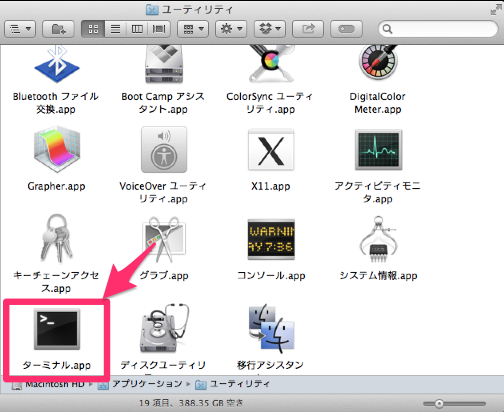
Task: Select the グラブ.app file name label
Action: (x=164, y=276)
